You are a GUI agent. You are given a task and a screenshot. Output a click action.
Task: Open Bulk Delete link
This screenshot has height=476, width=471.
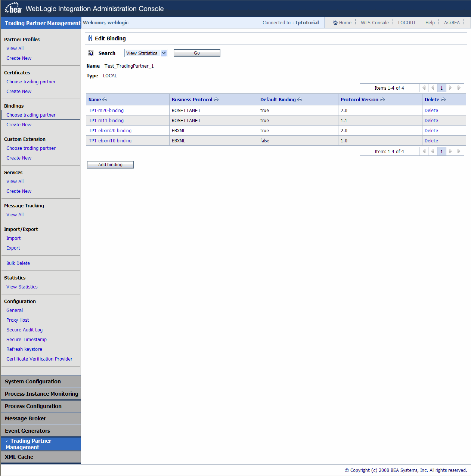pyautogui.click(x=18, y=263)
